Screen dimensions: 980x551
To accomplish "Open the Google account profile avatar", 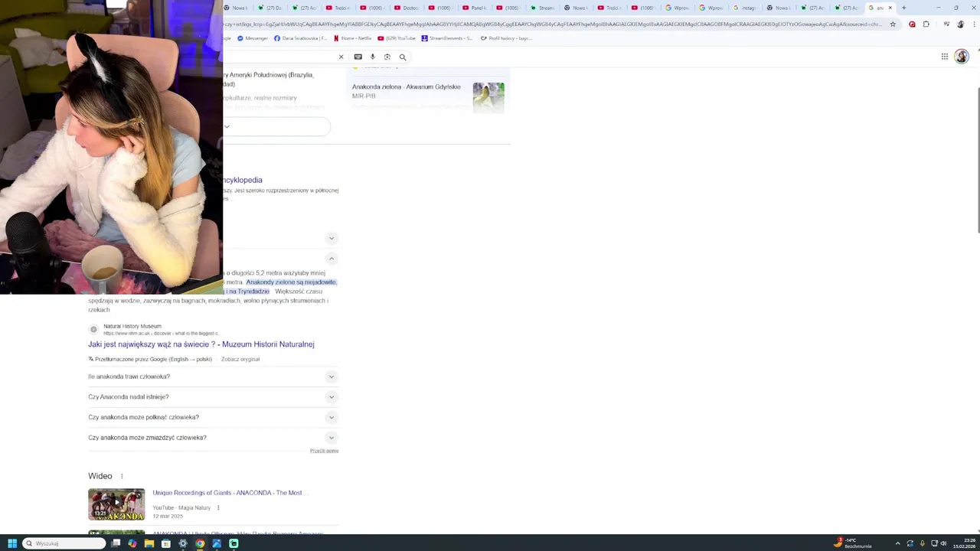I will coord(962,57).
